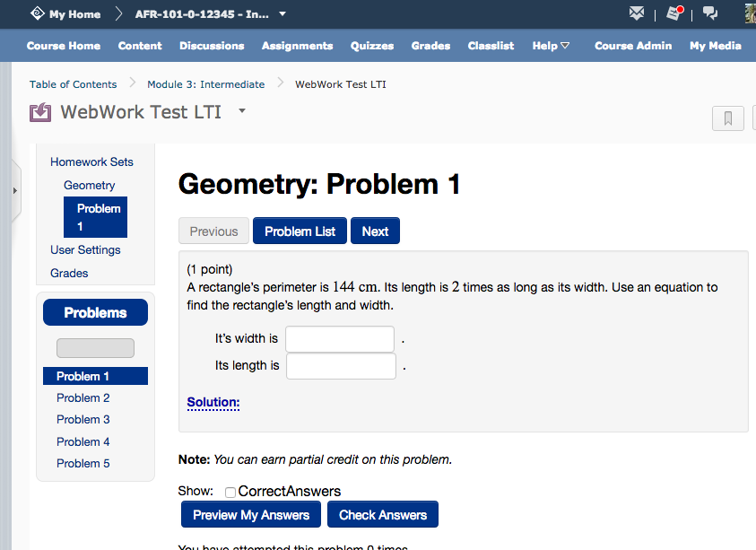Expand the collapsed left side panel arrow
756x550 pixels.
(x=13, y=191)
